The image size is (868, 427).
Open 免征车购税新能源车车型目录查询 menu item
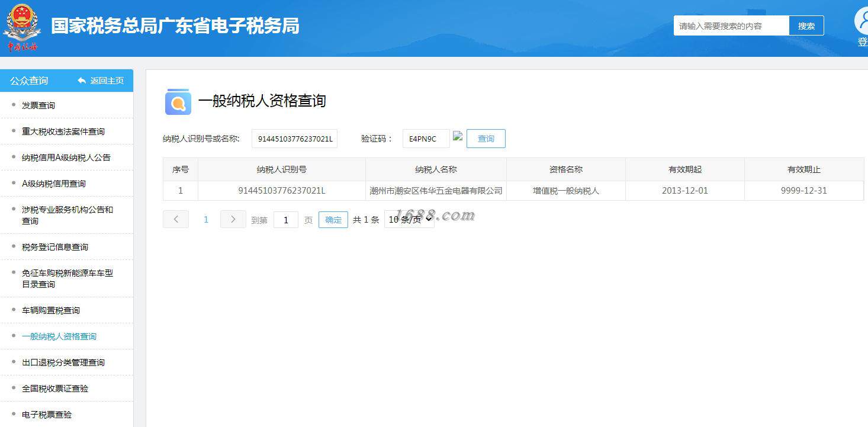click(x=67, y=278)
